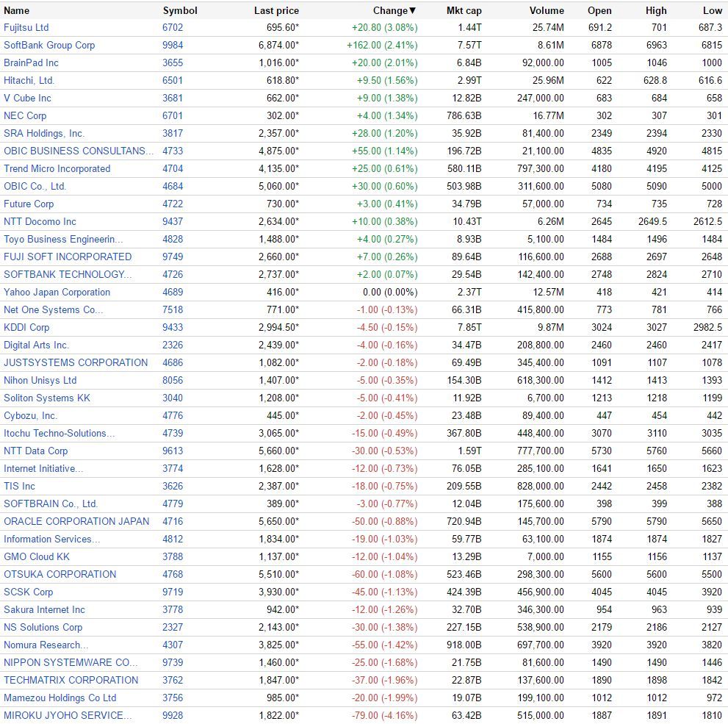Click symbol 9613 link
The height and width of the screenshot is (724, 728).
(x=173, y=451)
